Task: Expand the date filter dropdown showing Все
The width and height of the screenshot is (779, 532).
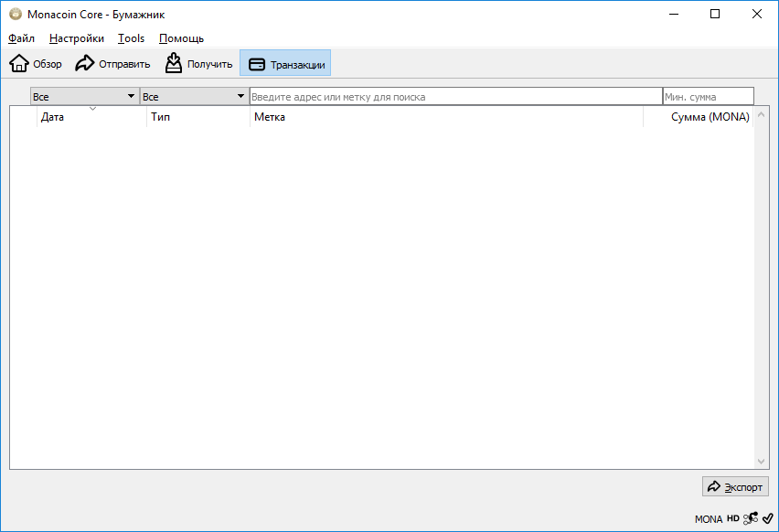Action: coord(84,96)
